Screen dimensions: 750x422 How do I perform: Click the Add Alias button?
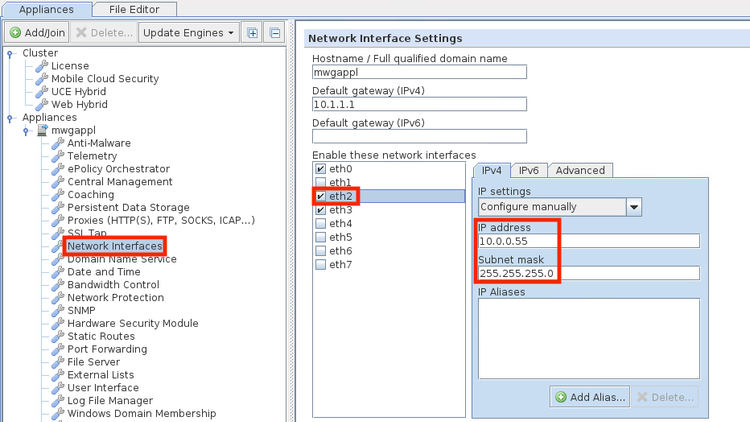[589, 397]
